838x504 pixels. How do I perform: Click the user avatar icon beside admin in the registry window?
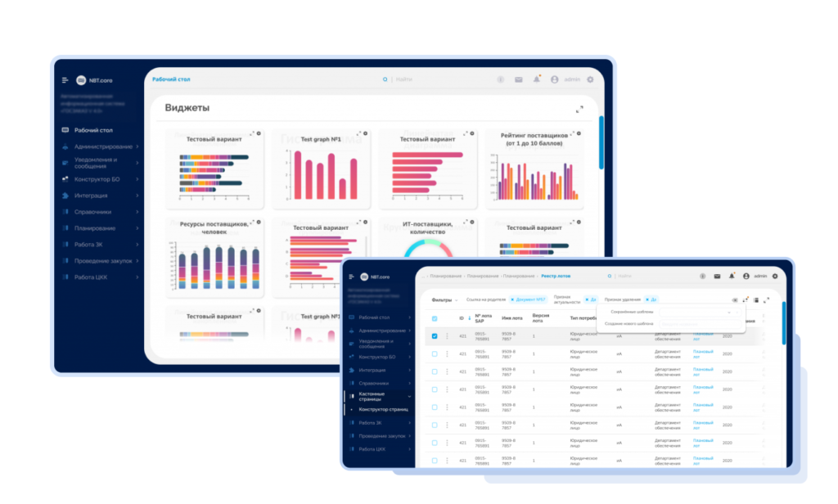click(746, 277)
